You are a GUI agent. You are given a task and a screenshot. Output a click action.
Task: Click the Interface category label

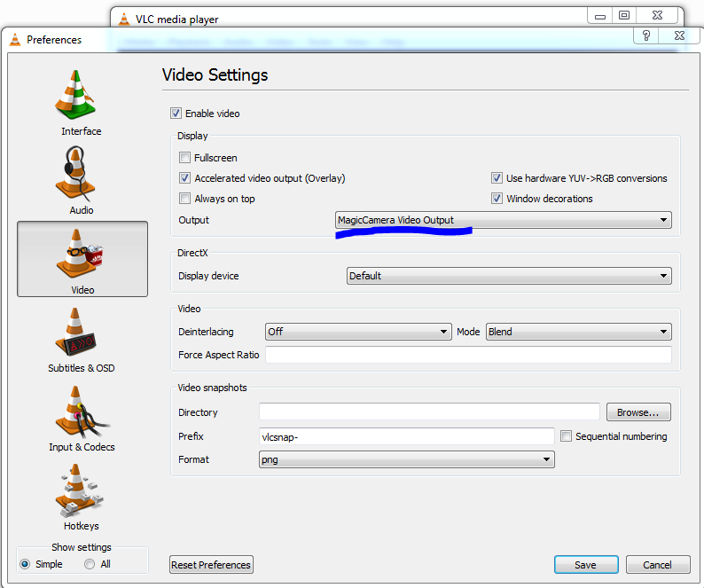(x=82, y=131)
